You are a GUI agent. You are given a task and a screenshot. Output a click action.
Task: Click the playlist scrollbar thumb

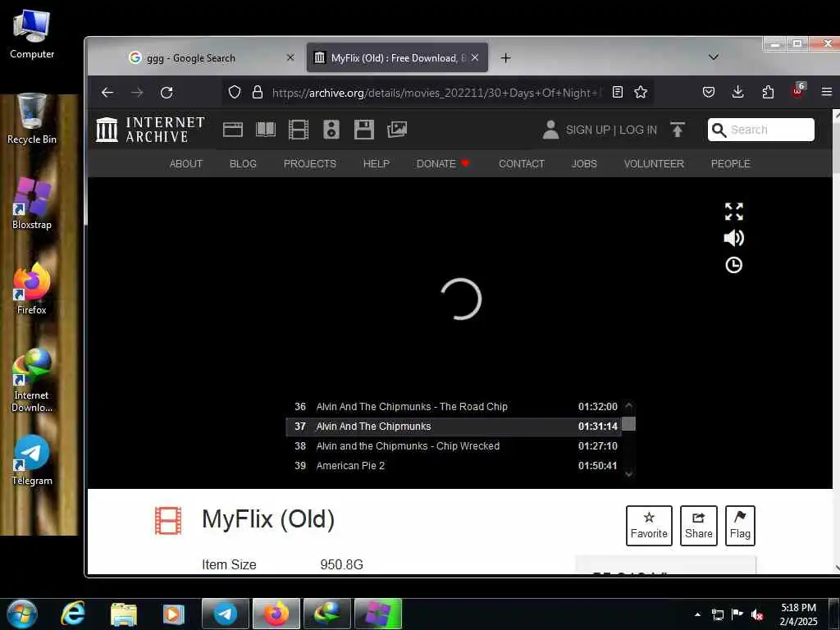pos(629,424)
